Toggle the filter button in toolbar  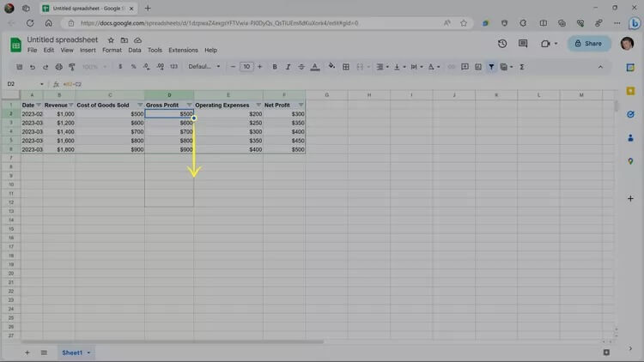(x=491, y=67)
